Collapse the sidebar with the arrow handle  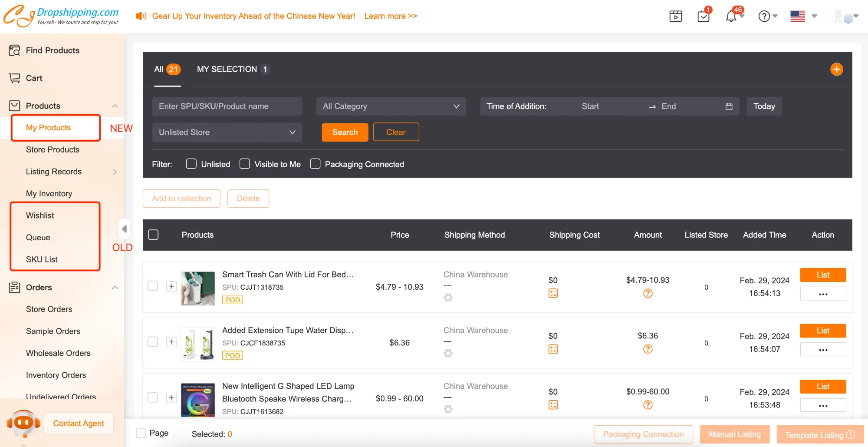point(124,229)
